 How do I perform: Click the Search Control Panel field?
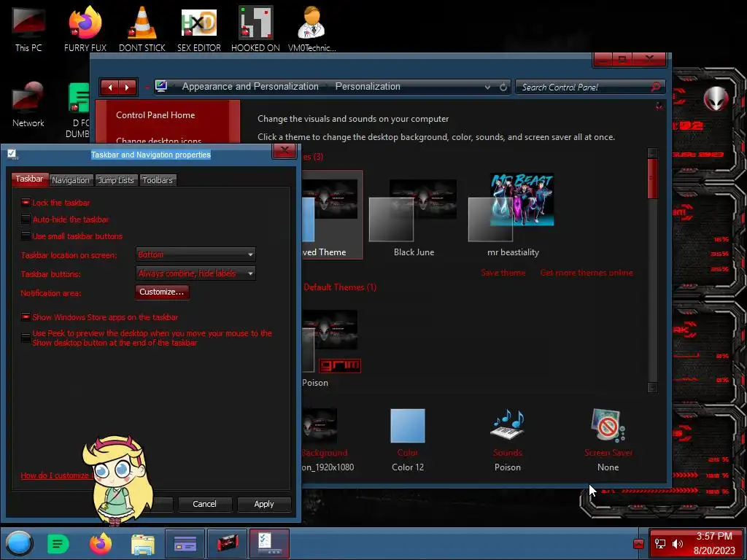(x=584, y=87)
